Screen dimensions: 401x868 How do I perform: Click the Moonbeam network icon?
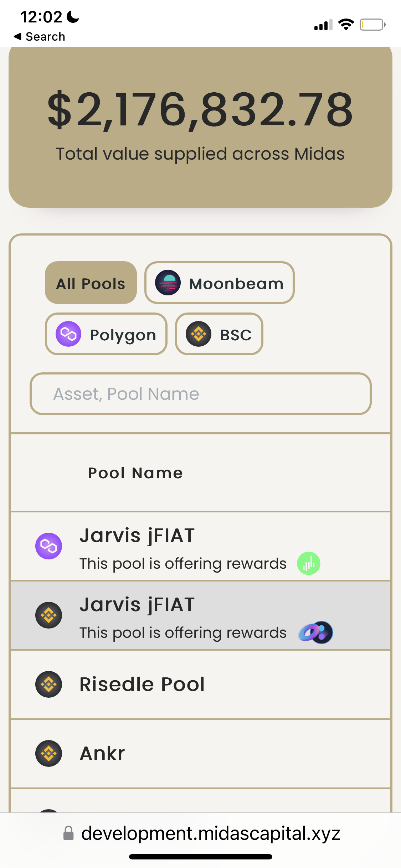tap(169, 283)
